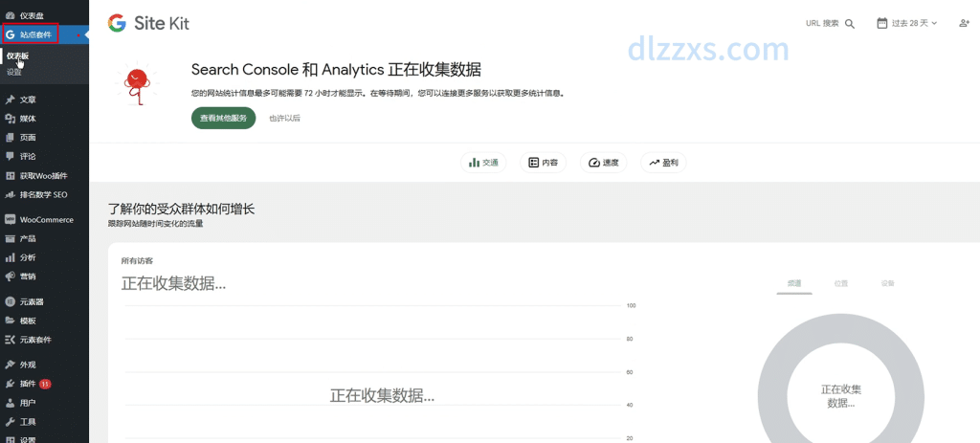Screen dimensions: 980x443
Task: Switch to 频道 channels tab
Action: tap(794, 283)
